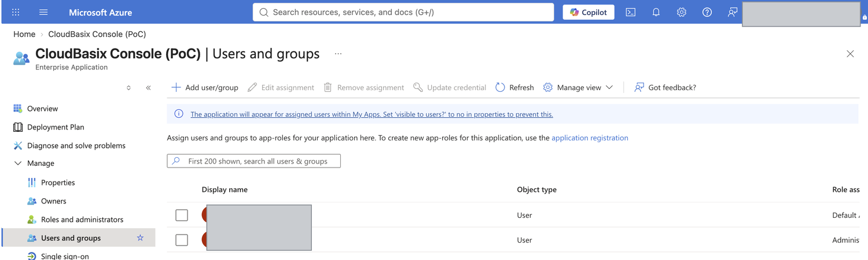The height and width of the screenshot is (260, 868).
Task: Click the Overview grid icon
Action: pyautogui.click(x=18, y=109)
